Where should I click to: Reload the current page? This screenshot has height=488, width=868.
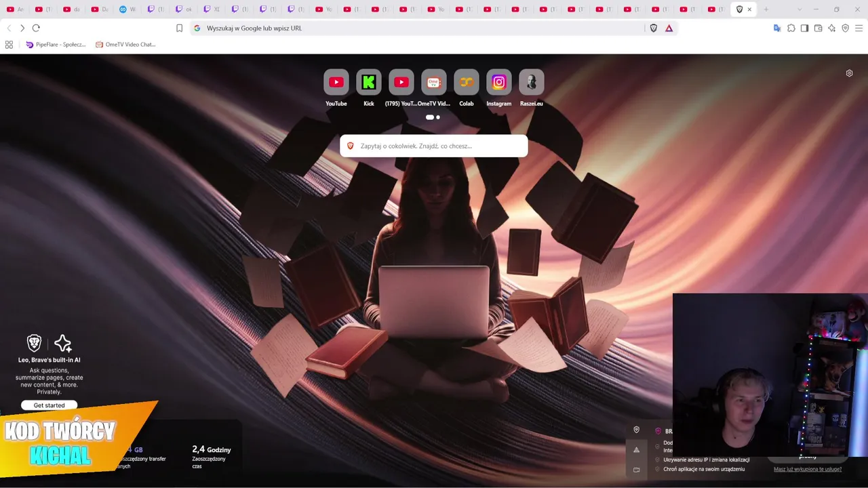[x=36, y=28]
